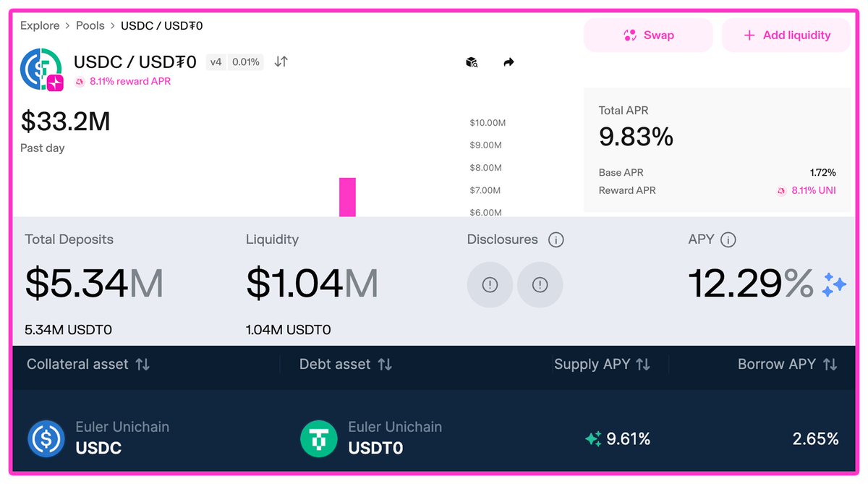Screen dimensions: 868x484
Task: Click the 1.04M USDT0 liquidity subtext
Action: (x=289, y=331)
